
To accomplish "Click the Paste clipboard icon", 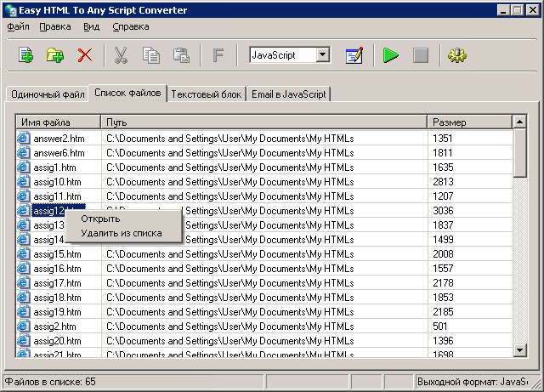I will (x=181, y=55).
